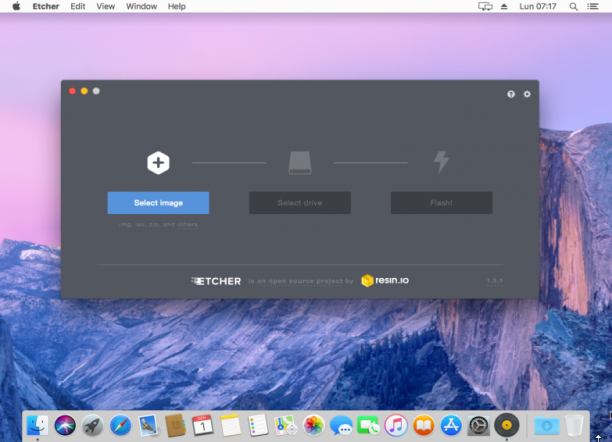612x442 pixels.
Task: Click the eject icon in menu bar
Action: click(504, 6)
